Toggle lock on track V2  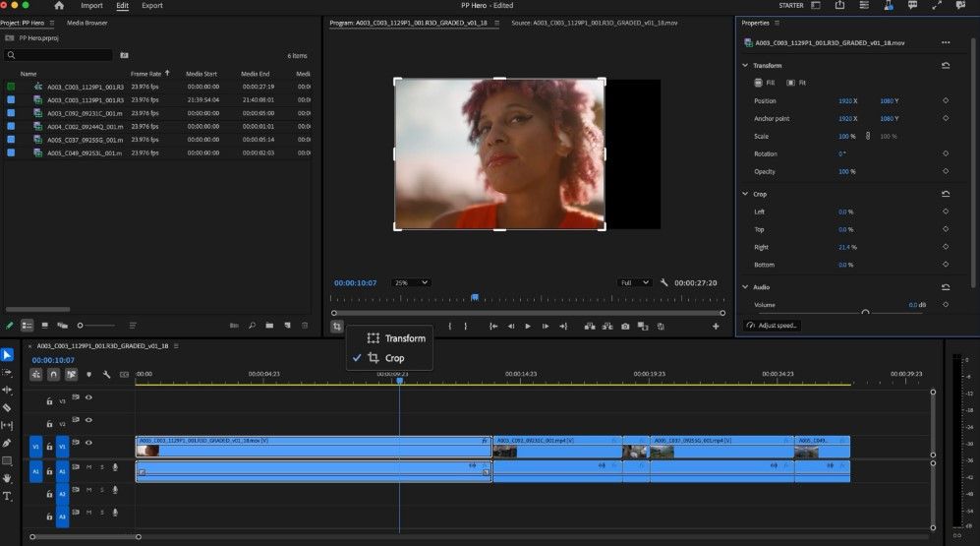point(49,424)
